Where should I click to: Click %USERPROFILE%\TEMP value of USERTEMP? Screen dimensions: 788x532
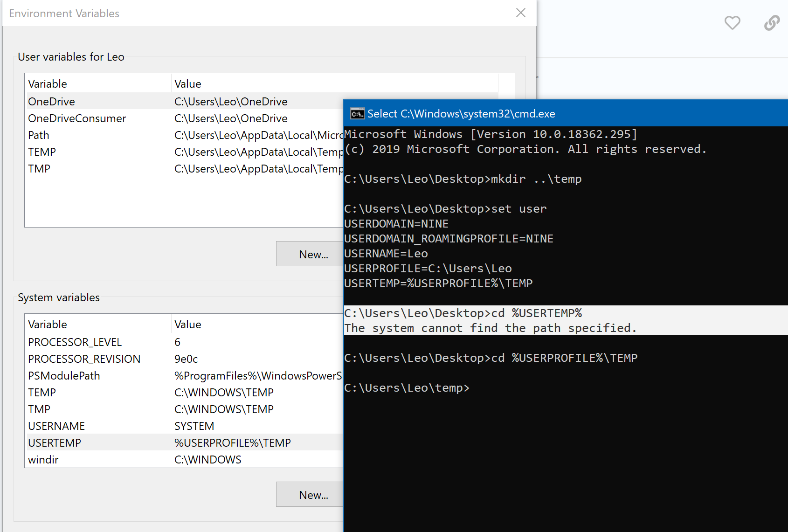232,442
